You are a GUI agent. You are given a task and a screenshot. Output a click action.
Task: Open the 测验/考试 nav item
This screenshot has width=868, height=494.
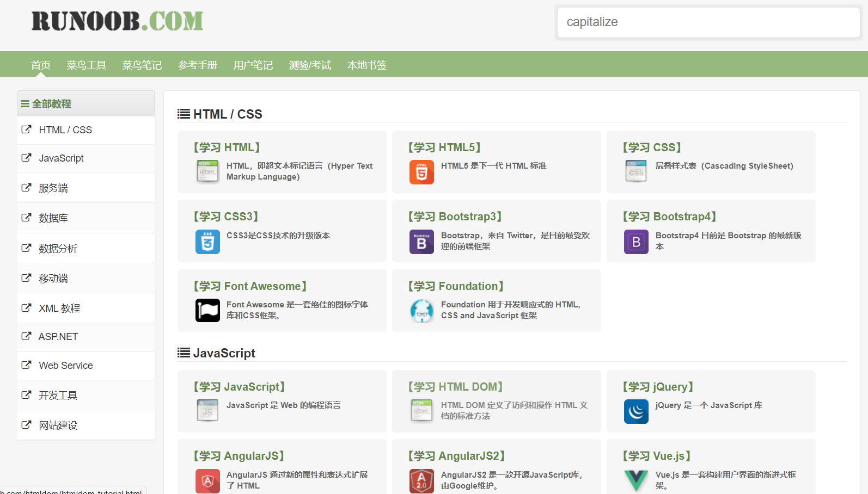point(310,65)
